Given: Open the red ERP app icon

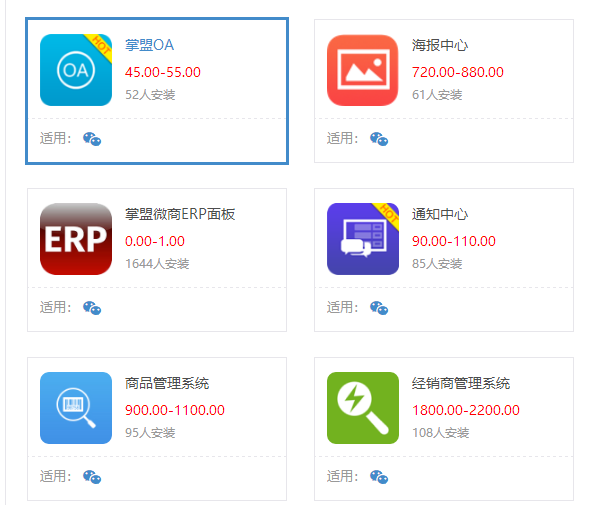Looking at the screenshot, I should pos(76,239).
